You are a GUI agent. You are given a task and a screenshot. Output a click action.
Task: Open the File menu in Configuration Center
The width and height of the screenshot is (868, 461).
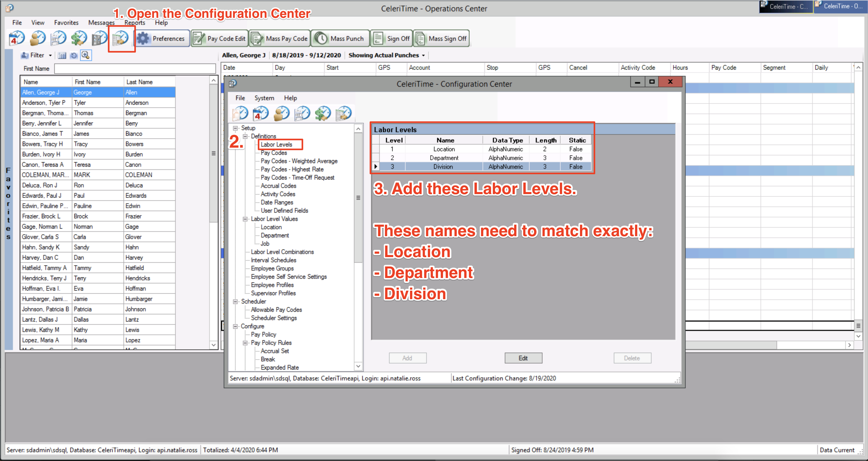(240, 98)
